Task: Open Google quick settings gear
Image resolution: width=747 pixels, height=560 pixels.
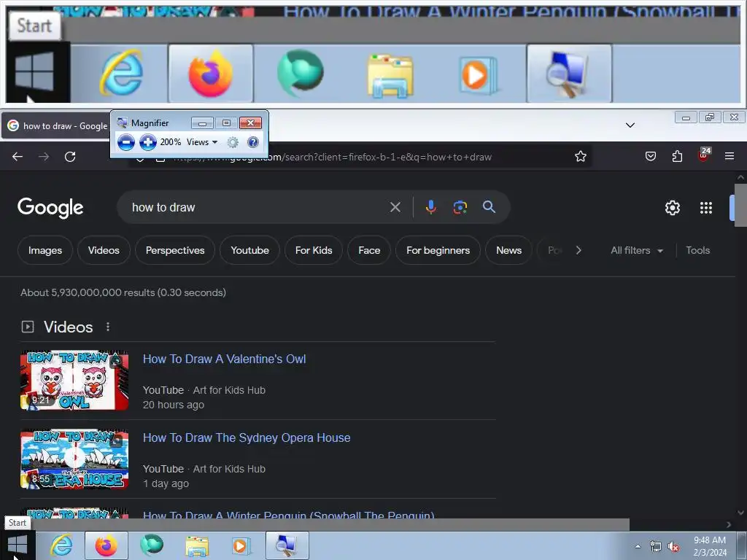Action: point(672,208)
